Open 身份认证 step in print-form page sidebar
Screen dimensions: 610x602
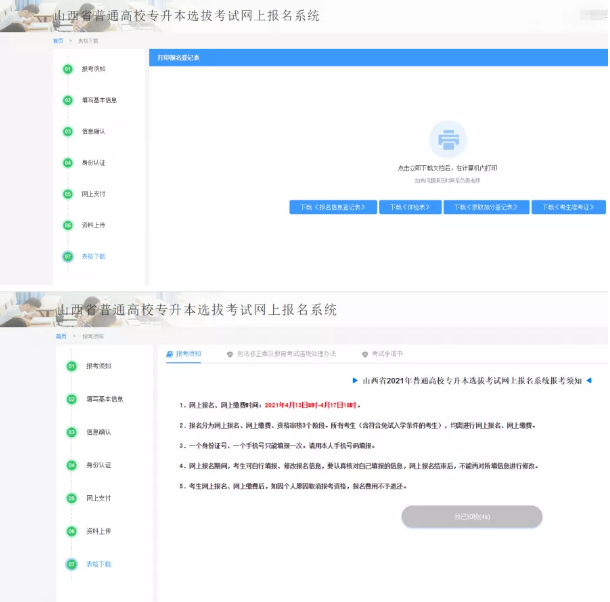pyautogui.click(x=93, y=162)
